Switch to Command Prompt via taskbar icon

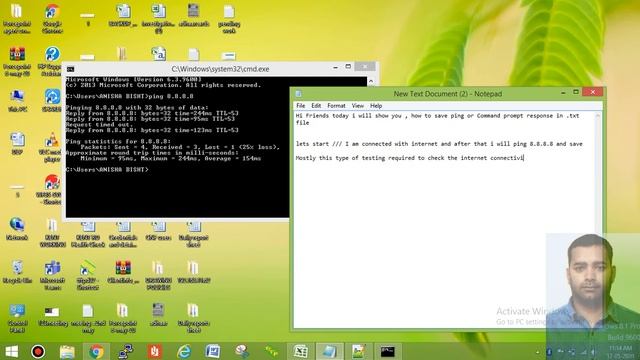coord(387,351)
